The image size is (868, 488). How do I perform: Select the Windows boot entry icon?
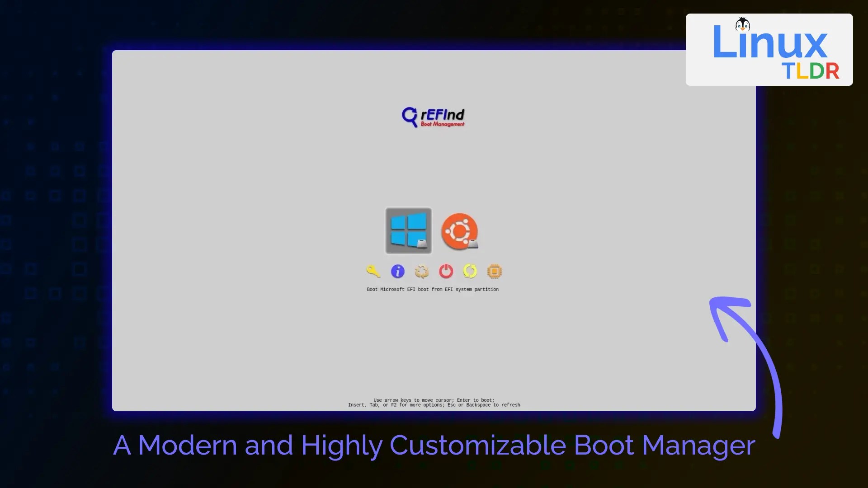(x=408, y=230)
